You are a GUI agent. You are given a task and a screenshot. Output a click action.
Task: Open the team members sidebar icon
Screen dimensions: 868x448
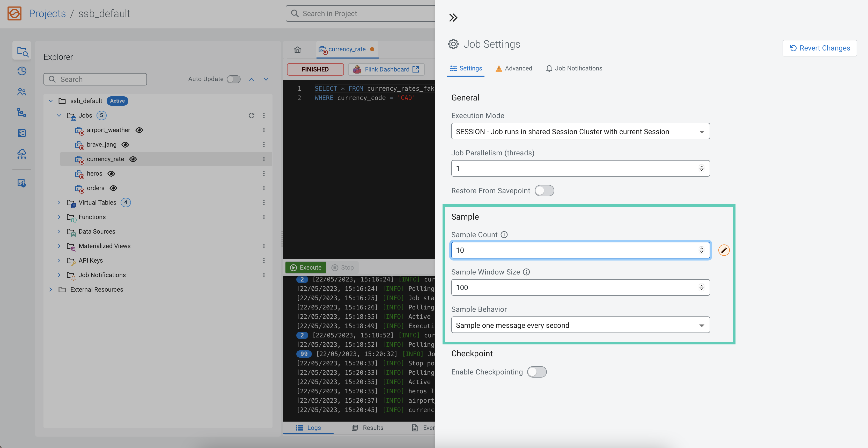[x=22, y=92]
